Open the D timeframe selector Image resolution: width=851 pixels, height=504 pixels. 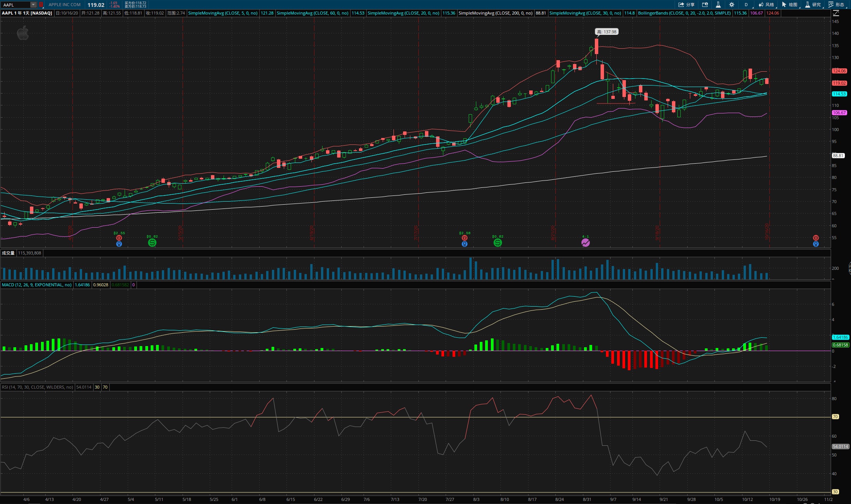click(x=746, y=5)
